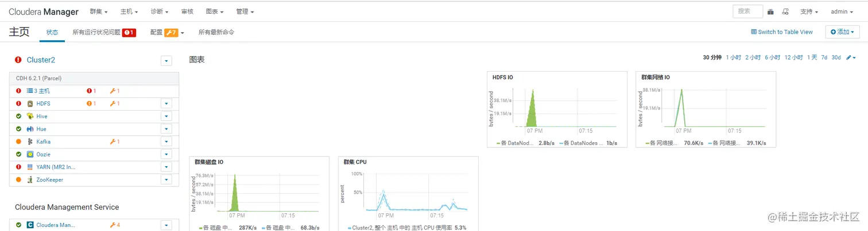This screenshot has width=868, height=231.
Task: Open the Hue actions dropdown arrow
Action: tap(166, 129)
